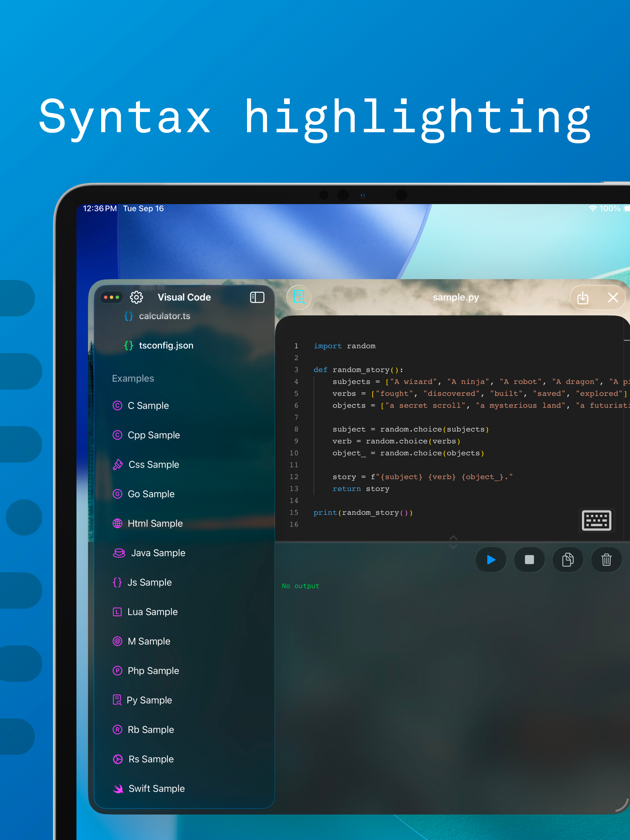This screenshot has height=840, width=630.
Task: Open the Go Sample example
Action: 151,494
